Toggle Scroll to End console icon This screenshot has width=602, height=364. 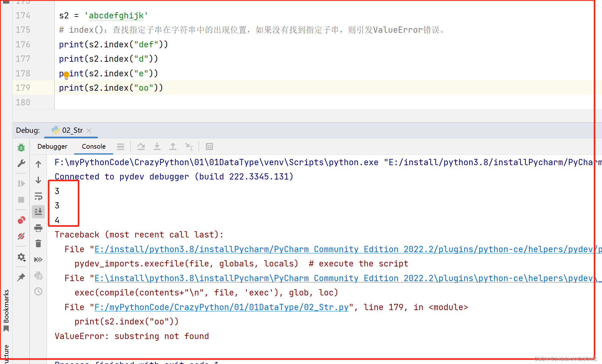(38, 212)
